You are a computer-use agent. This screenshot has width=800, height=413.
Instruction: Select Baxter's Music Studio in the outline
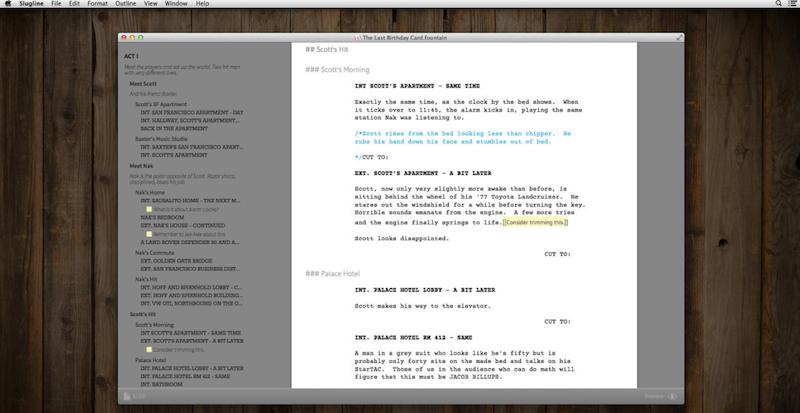161,139
